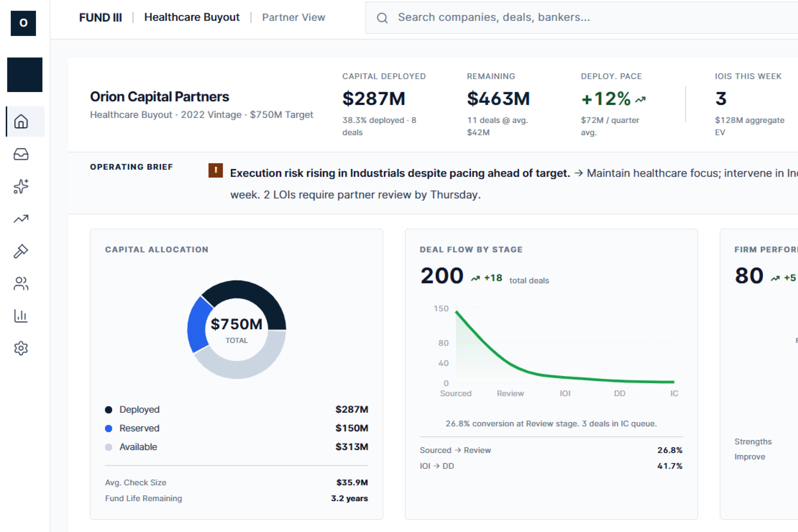Click the Available legend entry

pos(138,447)
